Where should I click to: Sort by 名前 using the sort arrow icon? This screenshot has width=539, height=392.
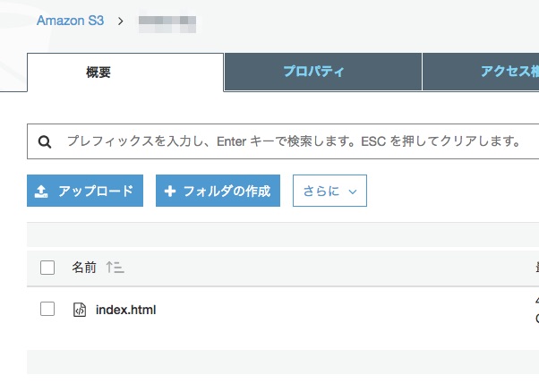tap(115, 268)
